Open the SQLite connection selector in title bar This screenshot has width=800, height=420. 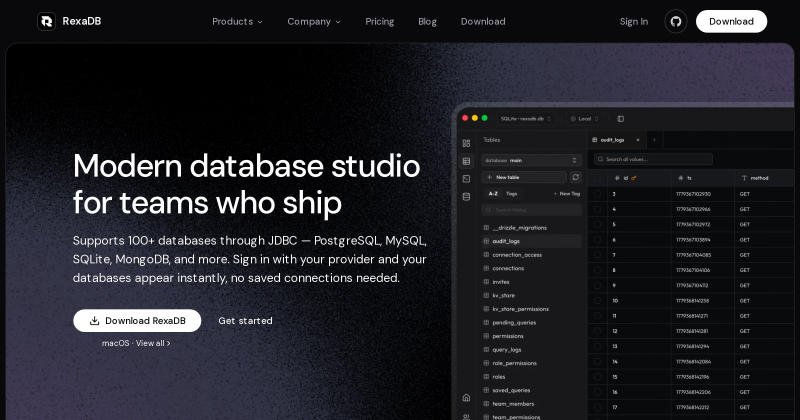point(526,119)
